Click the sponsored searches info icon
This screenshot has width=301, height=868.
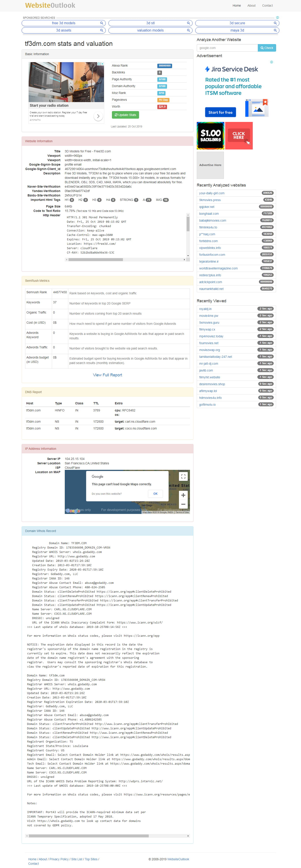277,17
